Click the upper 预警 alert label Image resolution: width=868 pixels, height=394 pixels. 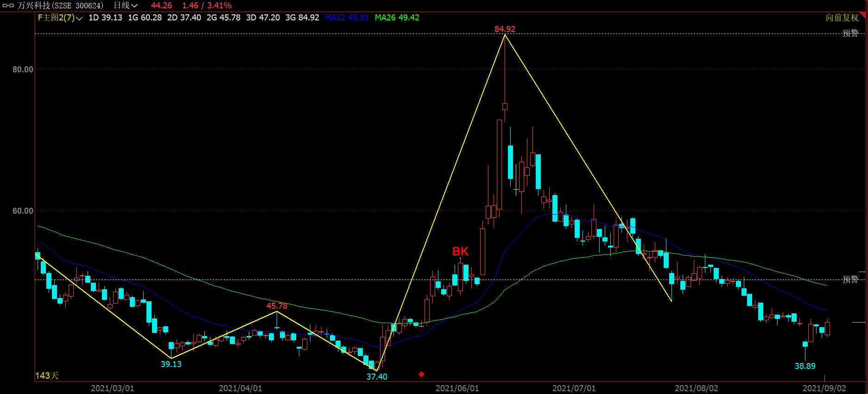click(x=850, y=33)
